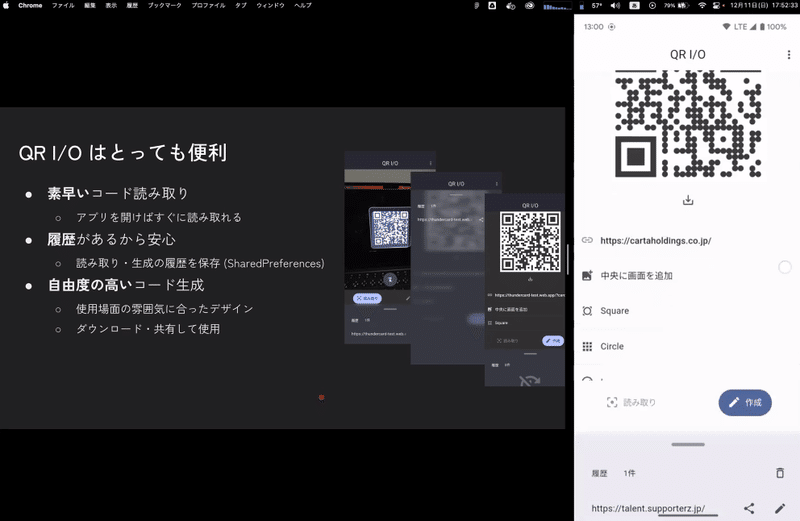Image resolution: width=800 pixels, height=521 pixels.
Task: Click the link icon beside the cartaholdings URL
Action: coord(587,240)
